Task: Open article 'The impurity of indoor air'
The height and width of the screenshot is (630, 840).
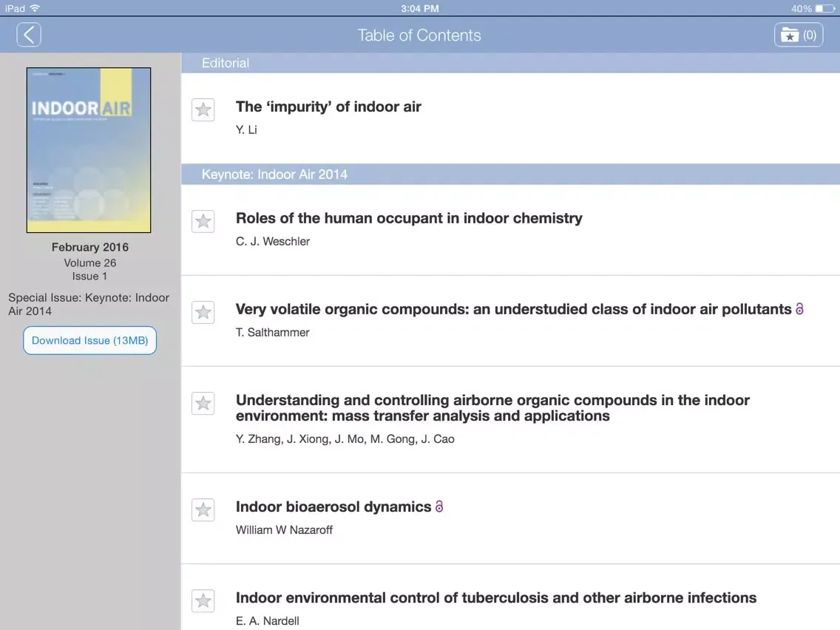Action: (328, 106)
